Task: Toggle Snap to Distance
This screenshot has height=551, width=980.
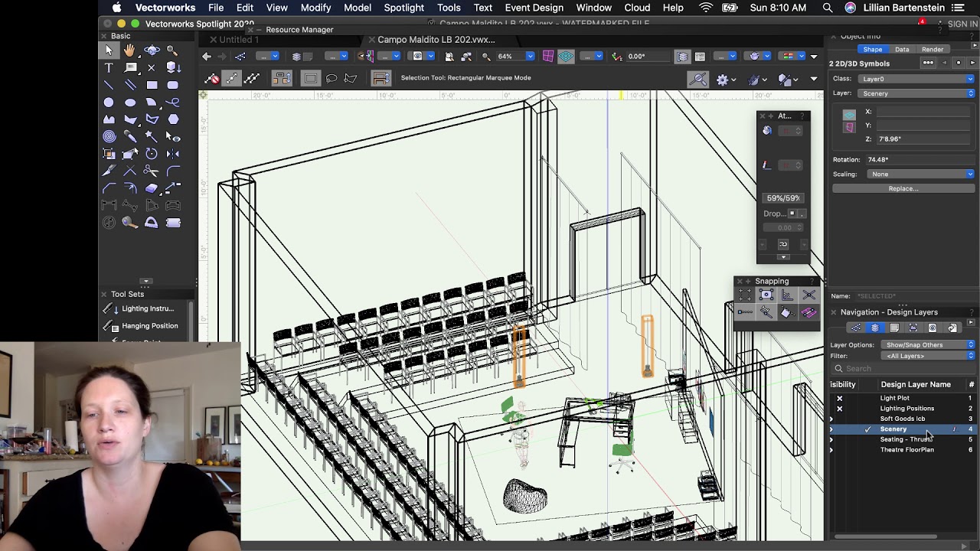Action: pos(766,312)
